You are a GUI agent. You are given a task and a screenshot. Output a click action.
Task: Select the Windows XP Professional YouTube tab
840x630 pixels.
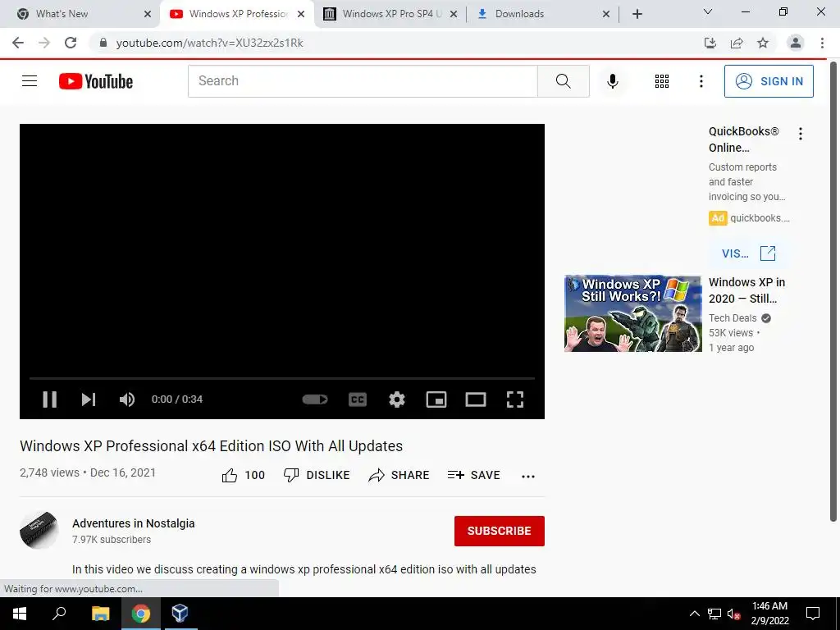click(235, 14)
